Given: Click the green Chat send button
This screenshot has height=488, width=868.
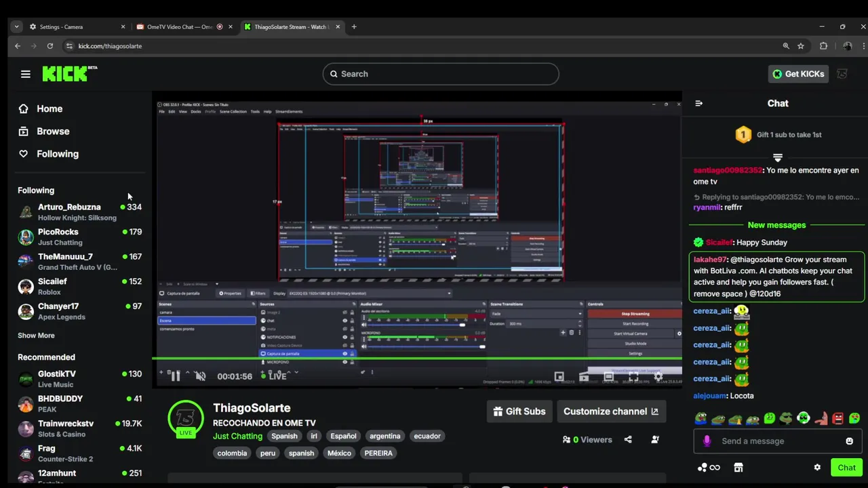Looking at the screenshot, I should coord(846,468).
